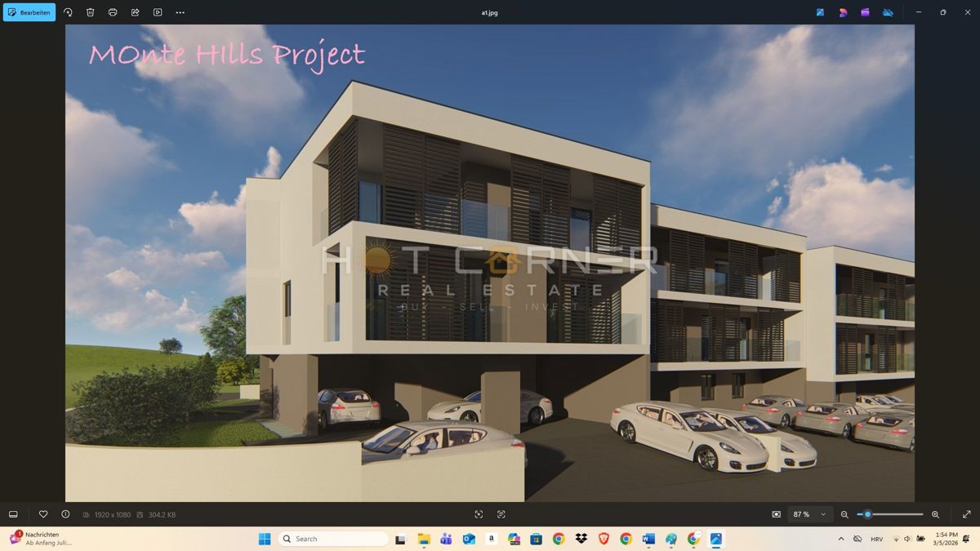This screenshot has height=551, width=980.
Task: Zoom in with the plus magnifier
Action: [x=935, y=514]
